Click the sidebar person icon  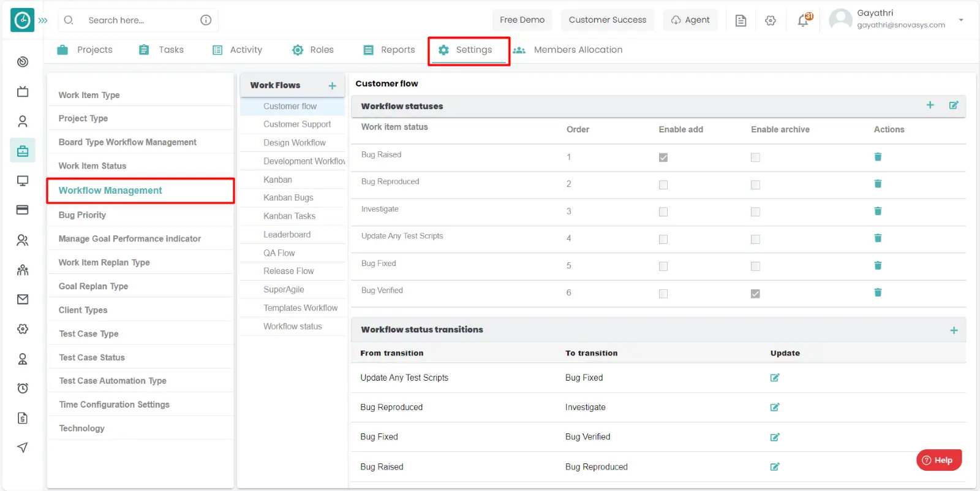[x=23, y=121]
